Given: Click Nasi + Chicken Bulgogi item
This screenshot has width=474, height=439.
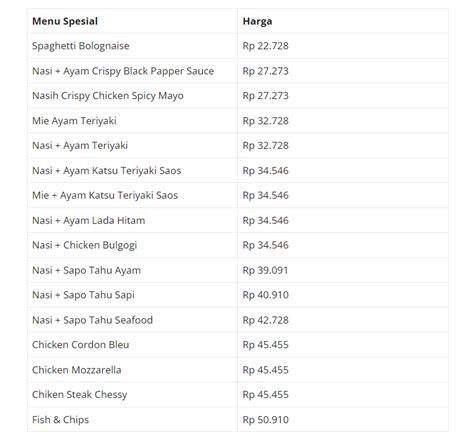Looking at the screenshot, I should click(84, 245).
